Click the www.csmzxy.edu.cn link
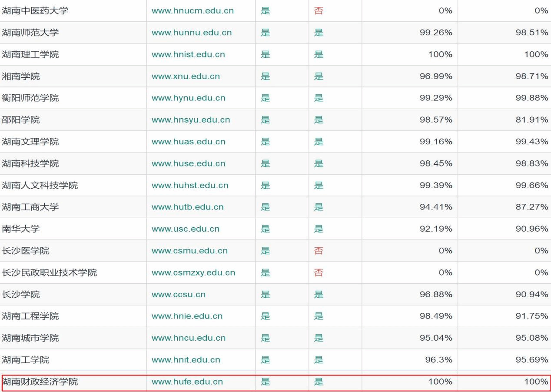This screenshot has width=551, height=392. click(193, 273)
